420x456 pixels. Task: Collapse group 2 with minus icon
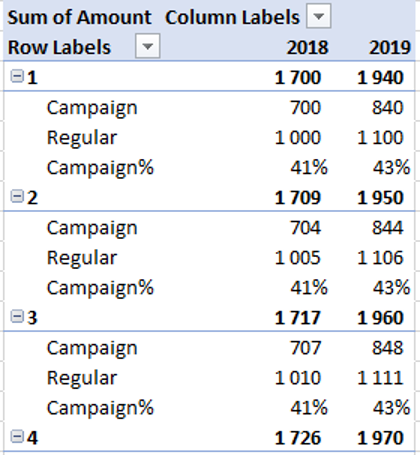[17, 196]
